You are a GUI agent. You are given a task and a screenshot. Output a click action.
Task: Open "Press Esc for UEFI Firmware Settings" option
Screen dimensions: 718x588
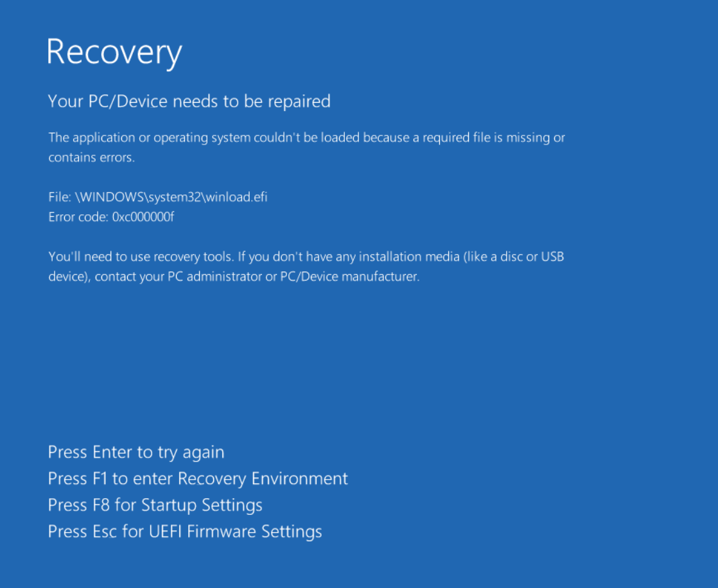185,532
